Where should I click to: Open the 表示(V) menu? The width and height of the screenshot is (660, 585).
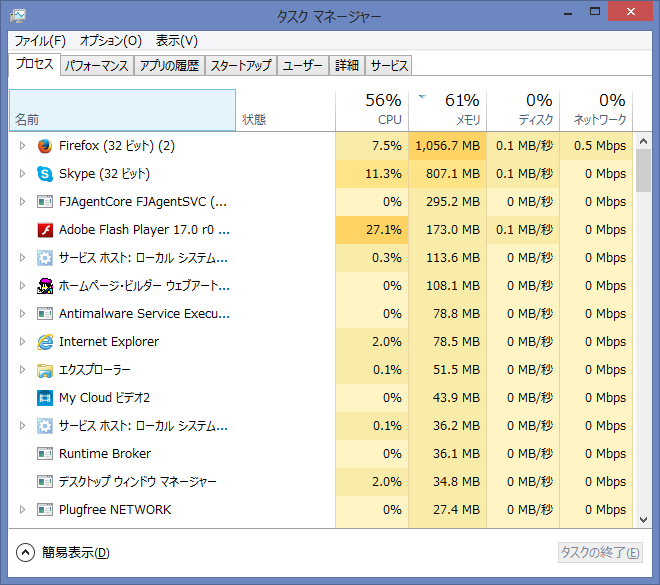[176, 41]
